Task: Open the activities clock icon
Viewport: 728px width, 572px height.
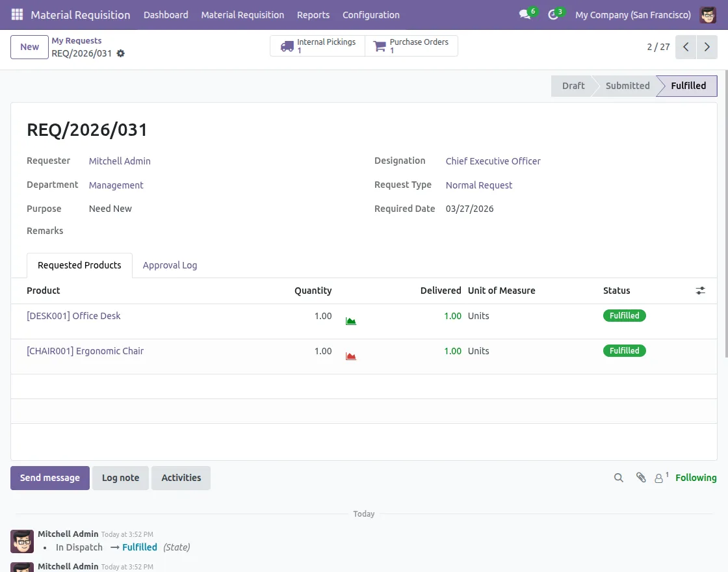Action: [x=553, y=14]
